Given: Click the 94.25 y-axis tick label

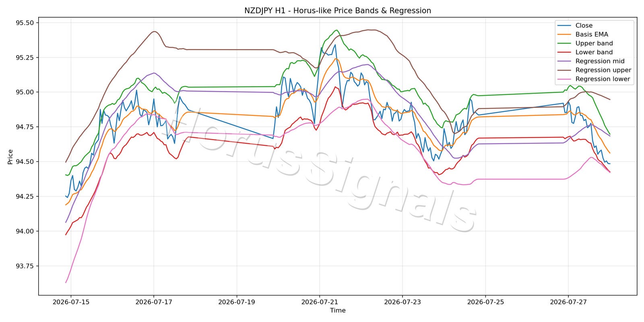Looking at the screenshot, I should click(x=25, y=196).
